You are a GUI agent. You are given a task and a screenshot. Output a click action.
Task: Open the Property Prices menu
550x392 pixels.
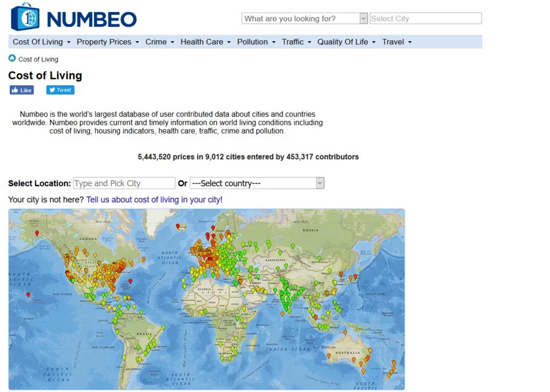click(x=108, y=42)
